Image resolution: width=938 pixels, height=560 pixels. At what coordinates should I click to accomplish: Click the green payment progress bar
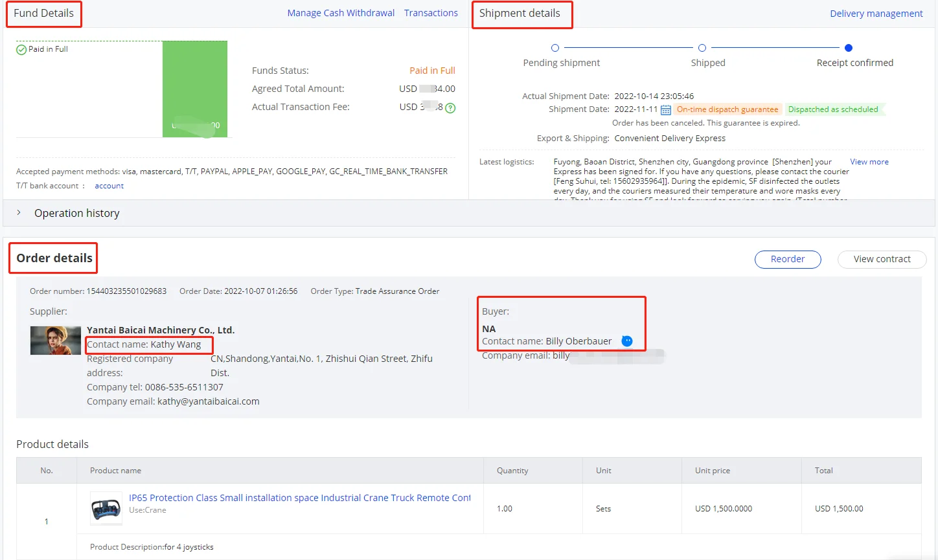[194, 89]
